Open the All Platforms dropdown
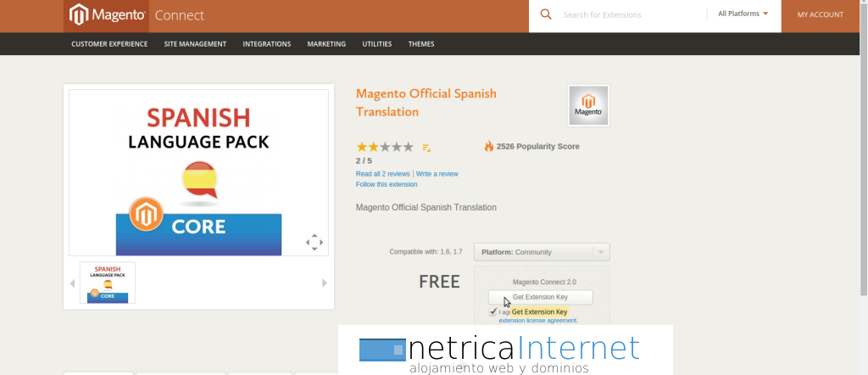 point(743,14)
